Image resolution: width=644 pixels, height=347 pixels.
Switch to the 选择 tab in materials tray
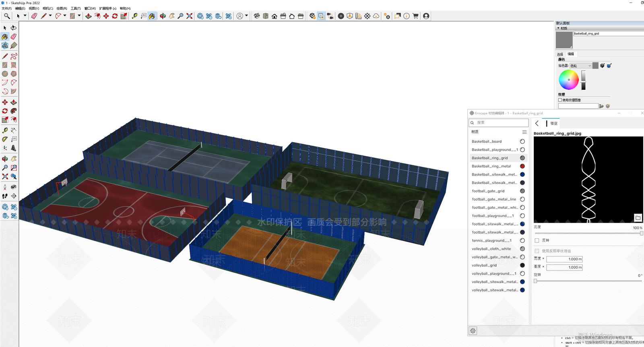(560, 54)
